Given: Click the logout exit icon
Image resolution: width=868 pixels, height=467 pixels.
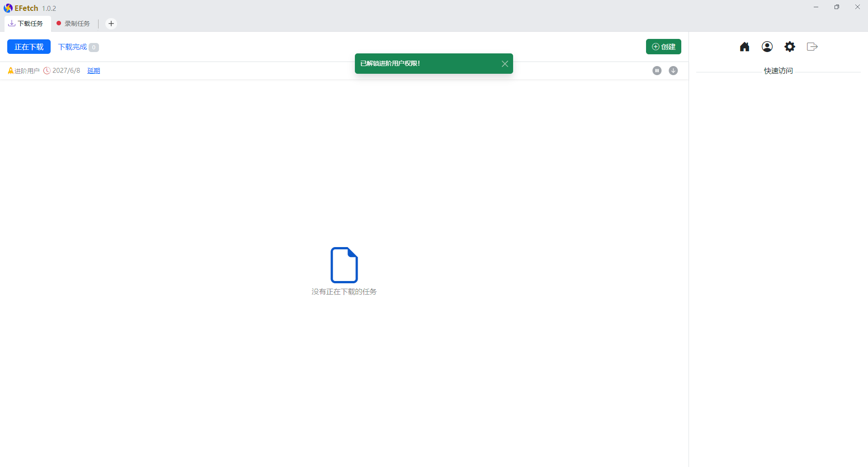Looking at the screenshot, I should 812,47.
